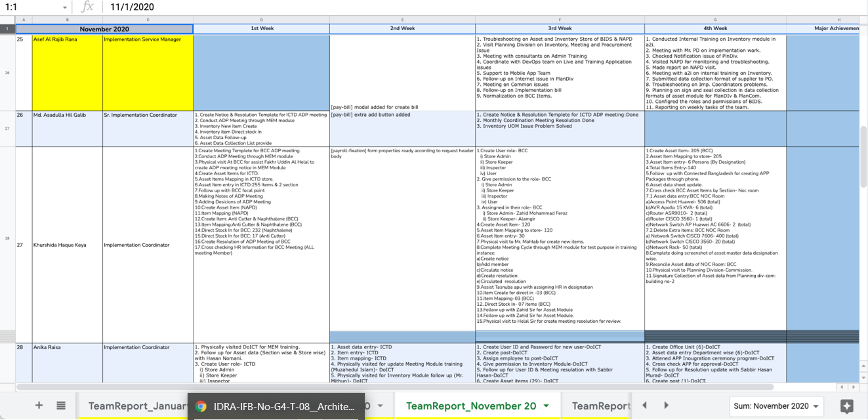Select row 27 header
This screenshot has width=868, height=420.
7,129
